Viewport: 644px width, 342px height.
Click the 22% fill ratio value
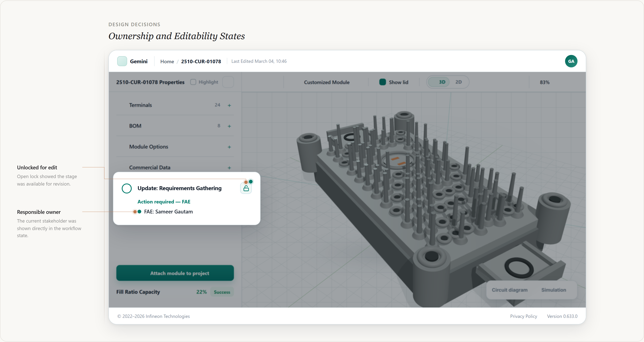tap(201, 292)
